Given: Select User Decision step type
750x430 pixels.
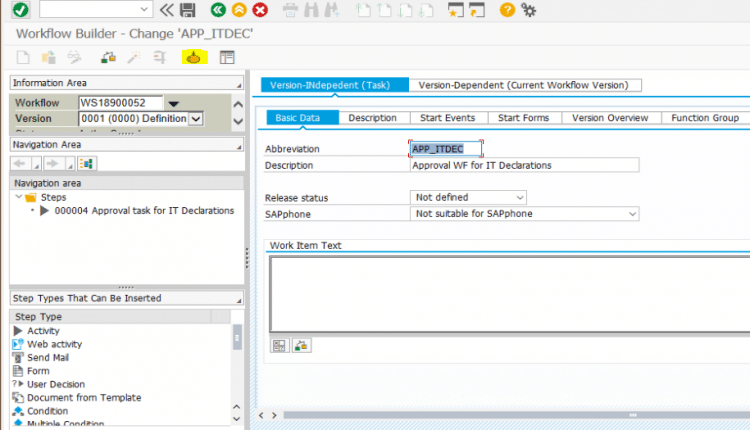Looking at the screenshot, I should coord(56,384).
